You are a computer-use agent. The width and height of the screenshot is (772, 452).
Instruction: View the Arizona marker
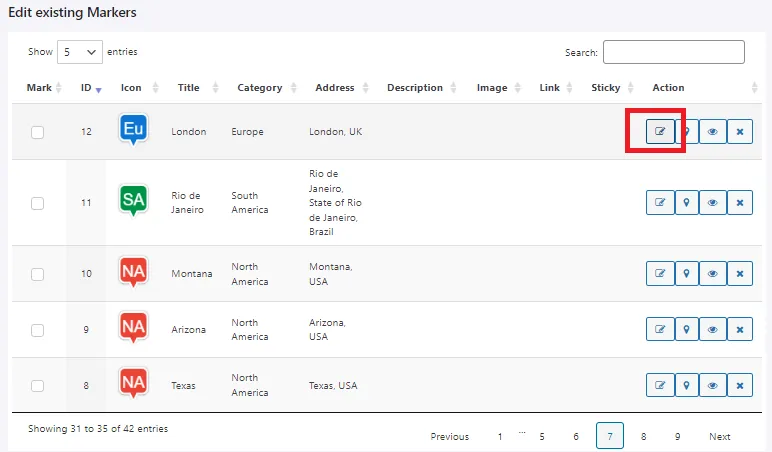click(712, 329)
